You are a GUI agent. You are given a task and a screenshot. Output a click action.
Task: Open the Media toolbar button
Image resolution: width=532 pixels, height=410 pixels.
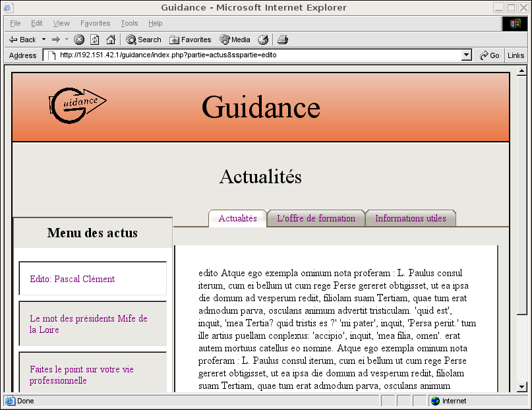click(x=235, y=40)
